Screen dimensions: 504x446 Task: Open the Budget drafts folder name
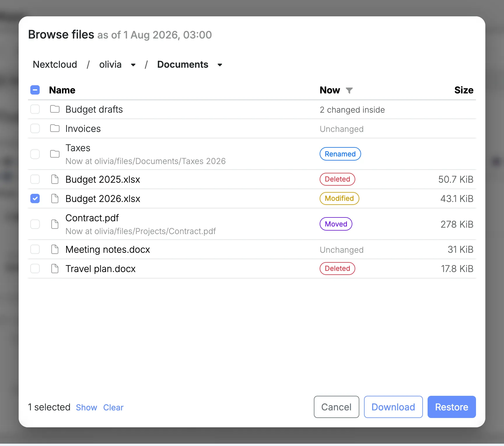pos(94,109)
